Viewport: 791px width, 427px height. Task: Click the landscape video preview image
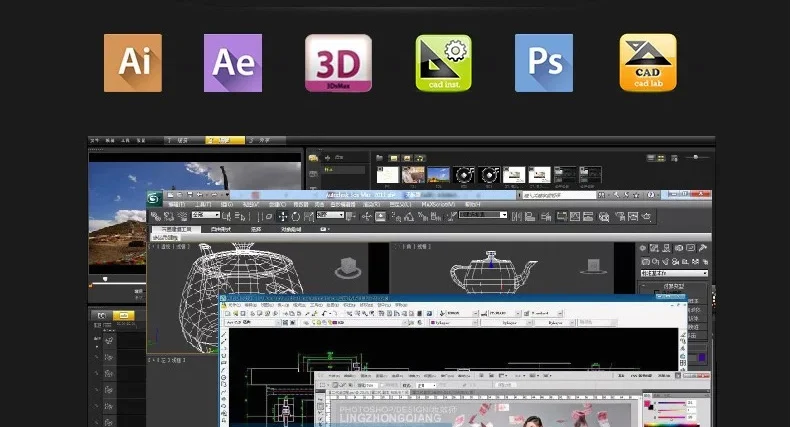click(x=195, y=218)
